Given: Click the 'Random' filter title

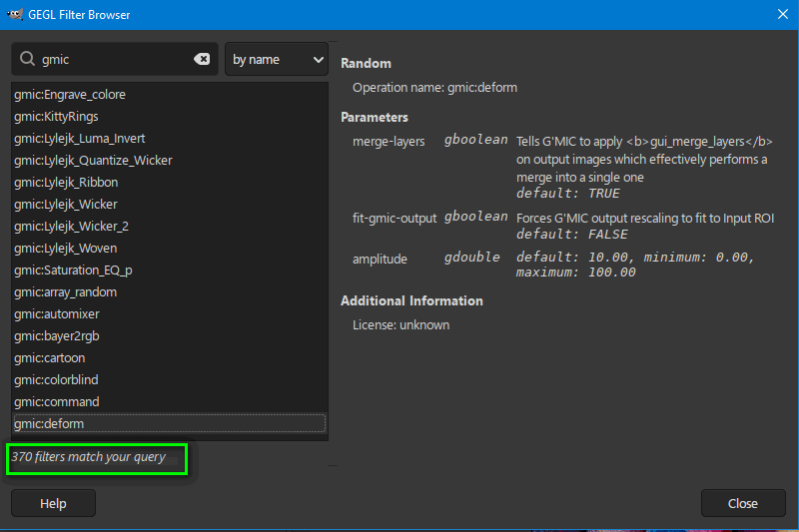Looking at the screenshot, I should (x=366, y=63).
